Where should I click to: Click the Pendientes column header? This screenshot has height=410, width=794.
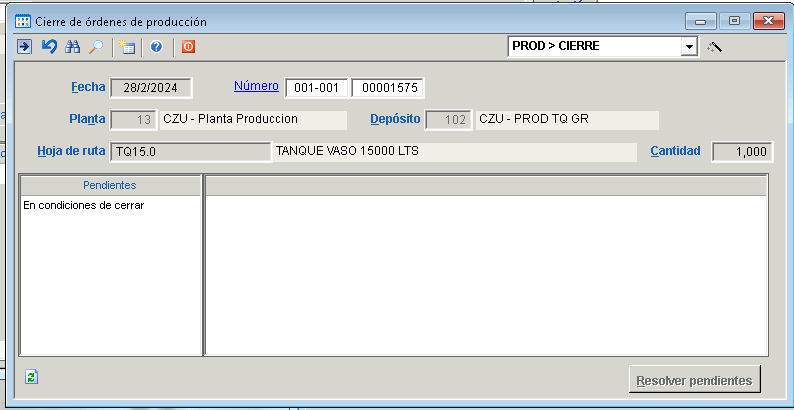click(x=110, y=185)
